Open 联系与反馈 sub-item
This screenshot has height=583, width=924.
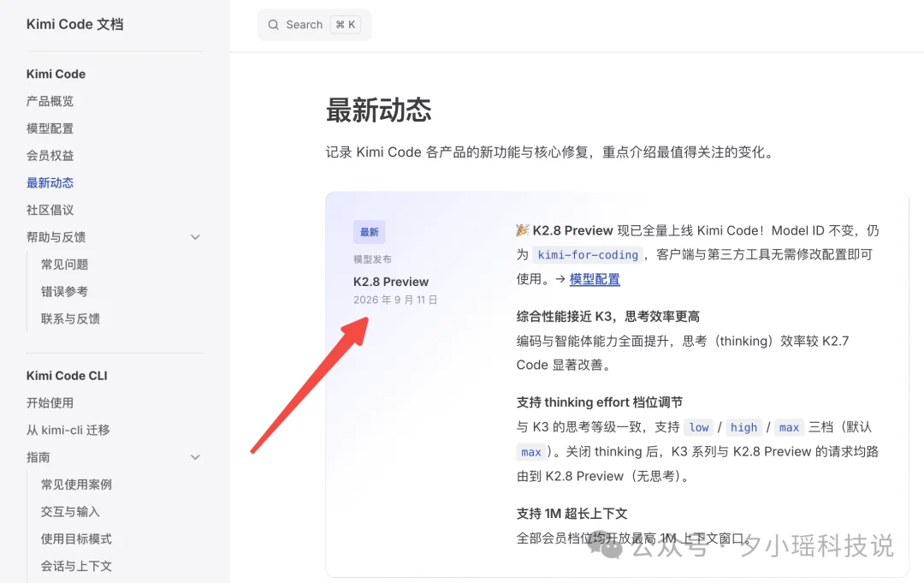point(70,318)
